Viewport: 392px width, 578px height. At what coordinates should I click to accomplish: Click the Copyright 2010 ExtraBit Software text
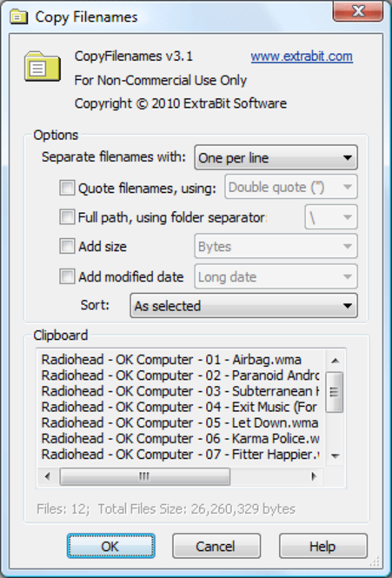(x=181, y=103)
